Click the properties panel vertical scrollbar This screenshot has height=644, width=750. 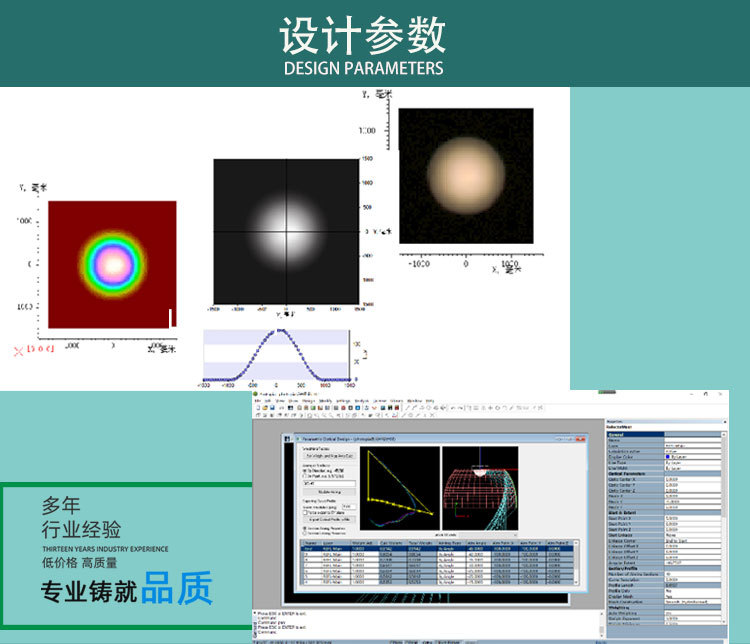tap(724, 527)
